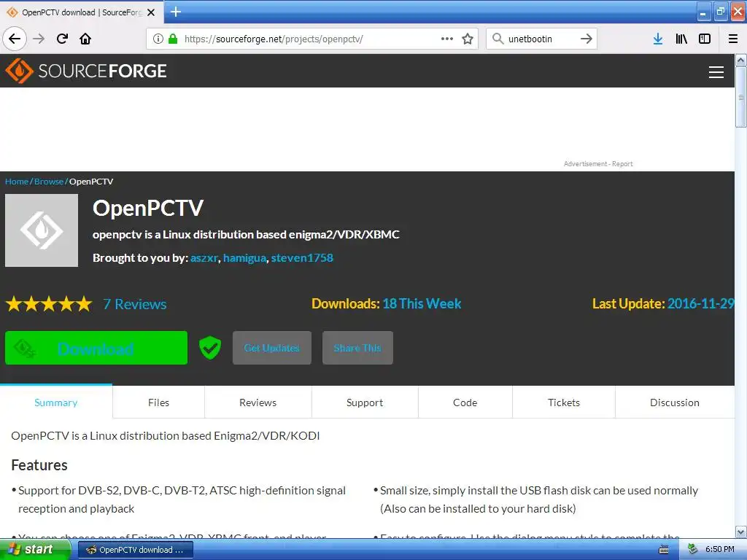Screen dimensions: 747x560
Task: Click the green shield verified icon
Action: 209,348
